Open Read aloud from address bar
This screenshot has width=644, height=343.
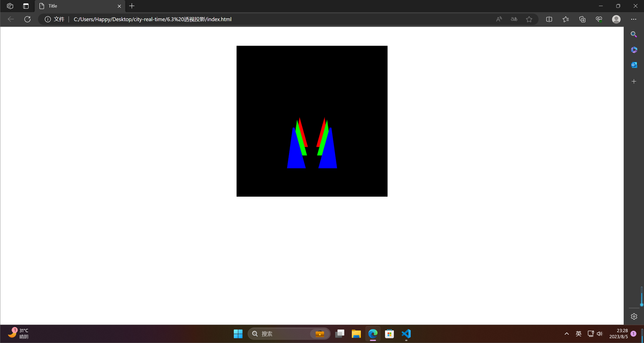point(499,19)
